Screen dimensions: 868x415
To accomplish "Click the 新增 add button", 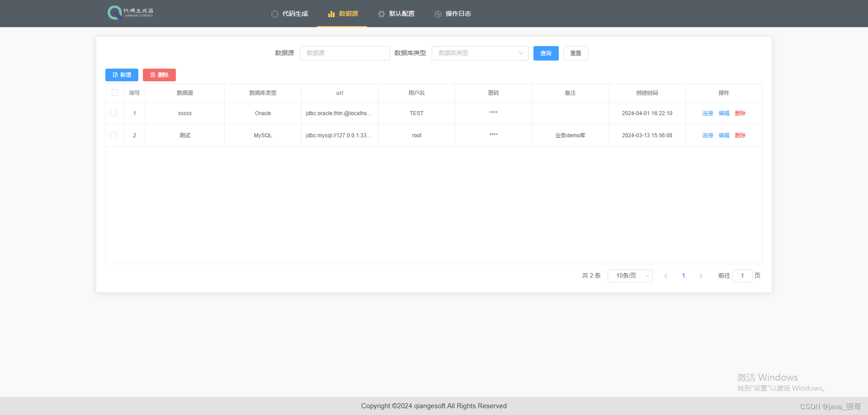I will point(122,75).
